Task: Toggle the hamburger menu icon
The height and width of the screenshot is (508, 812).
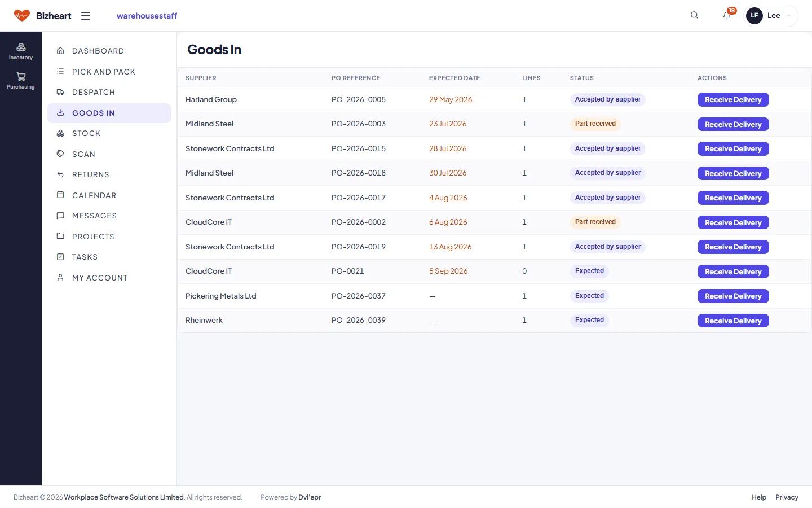Action: pyautogui.click(x=86, y=16)
